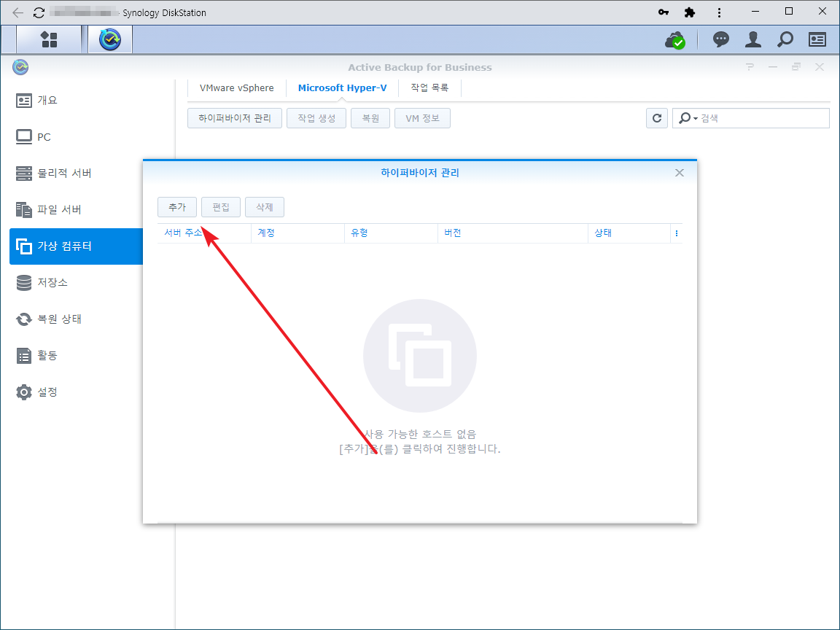Click the Active Backup logo in title bar
840x630 pixels.
pos(20,67)
